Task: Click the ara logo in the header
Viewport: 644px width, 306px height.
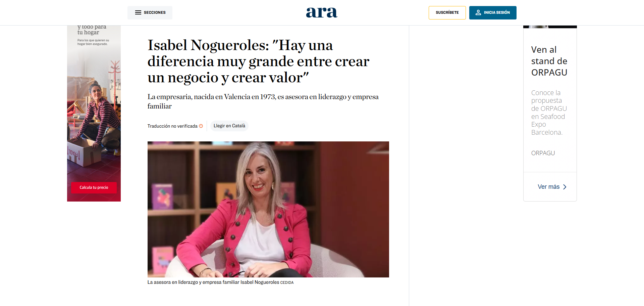Action: [322, 12]
